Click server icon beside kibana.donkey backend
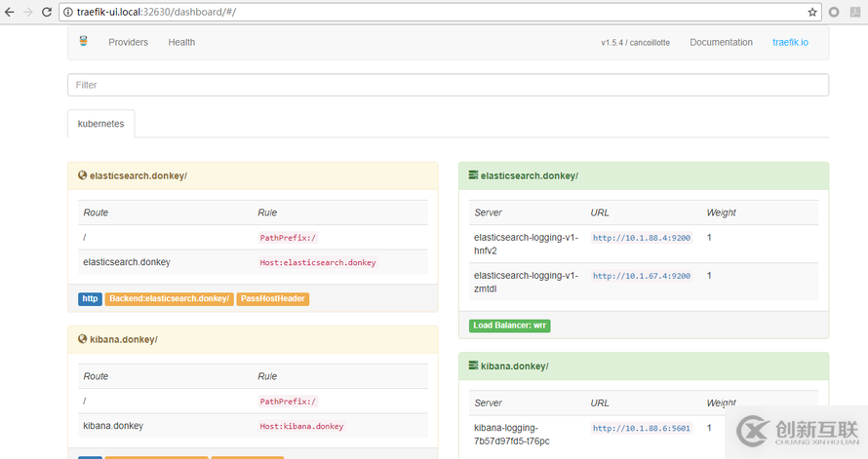This screenshot has height=459, width=868. 473,366
